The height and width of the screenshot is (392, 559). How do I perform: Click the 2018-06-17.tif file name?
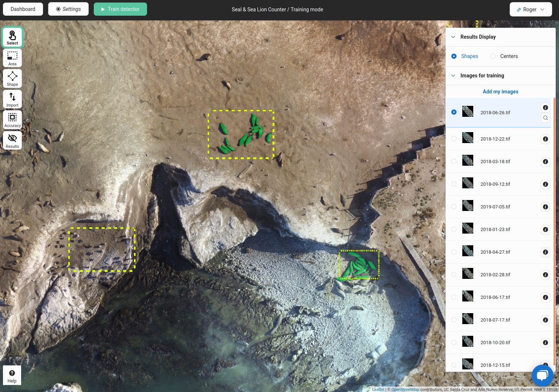(495, 297)
